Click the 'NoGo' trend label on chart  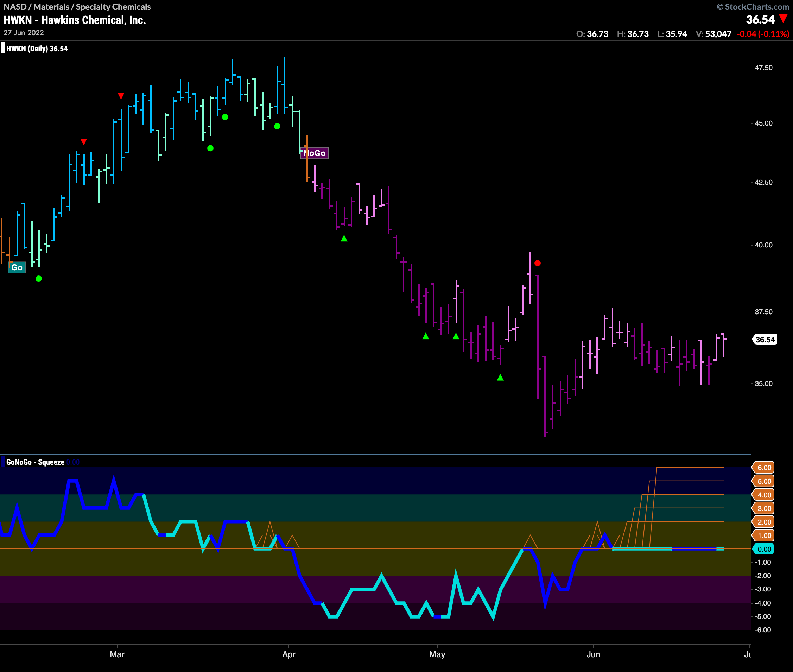314,153
